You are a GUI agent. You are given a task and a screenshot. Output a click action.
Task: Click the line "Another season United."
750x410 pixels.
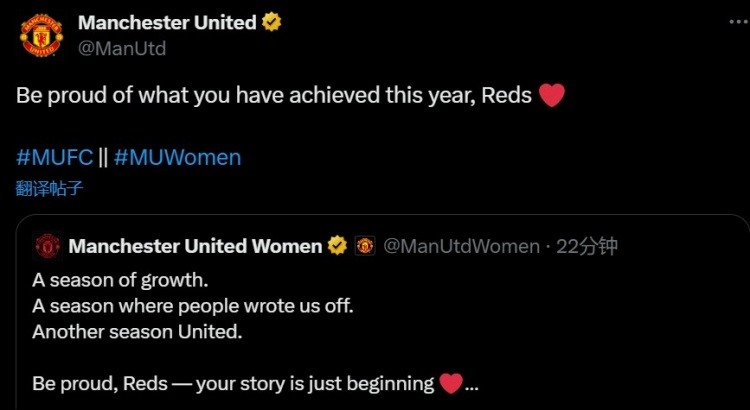pos(137,330)
